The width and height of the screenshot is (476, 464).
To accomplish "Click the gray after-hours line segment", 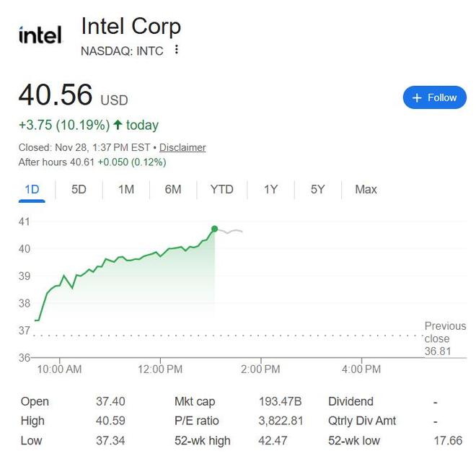I will pyautogui.click(x=231, y=231).
